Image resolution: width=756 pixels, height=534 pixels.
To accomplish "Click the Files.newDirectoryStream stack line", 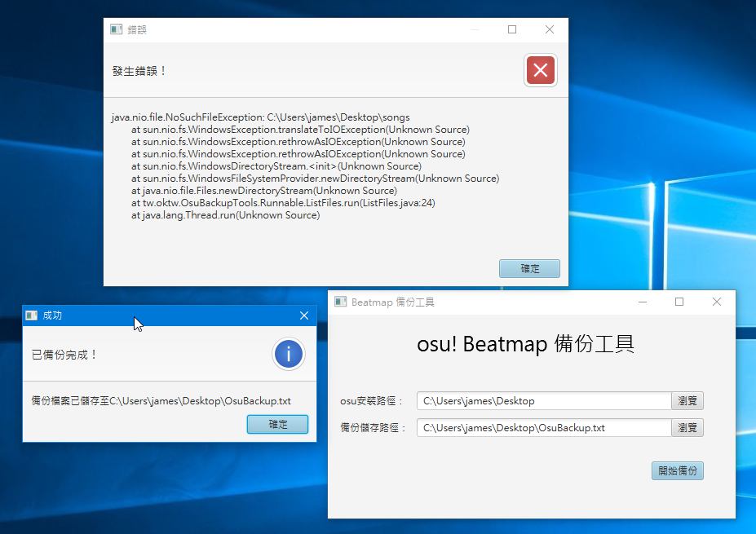I will (x=263, y=191).
